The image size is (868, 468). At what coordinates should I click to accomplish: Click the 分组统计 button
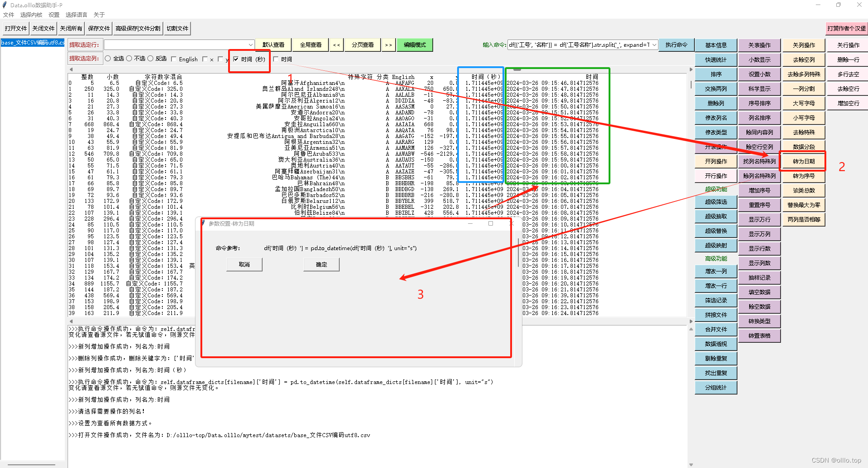point(716,387)
